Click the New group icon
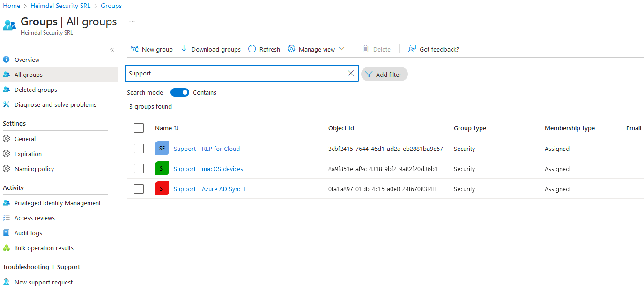Screen dimensions: 644x291 134,49
